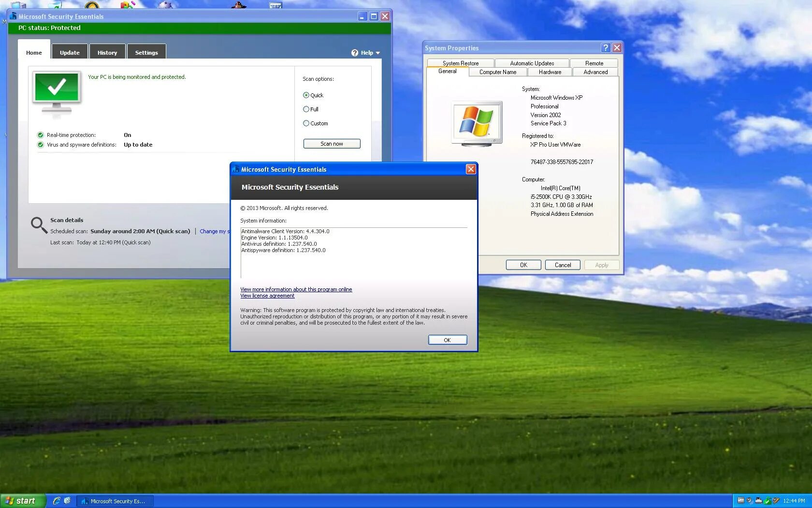
Task: Expand the Help dropdown arrow
Action: tap(378, 53)
